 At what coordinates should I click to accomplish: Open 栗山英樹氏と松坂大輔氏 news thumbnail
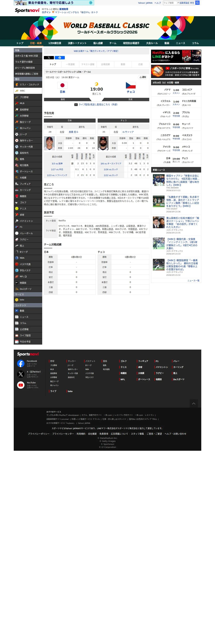(x=159, y=222)
